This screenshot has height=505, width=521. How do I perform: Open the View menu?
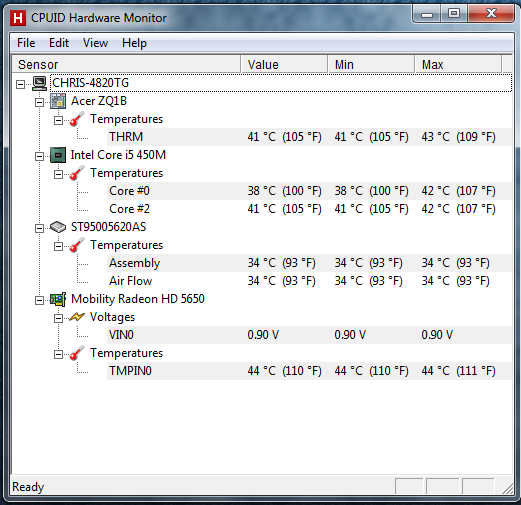tap(95, 43)
